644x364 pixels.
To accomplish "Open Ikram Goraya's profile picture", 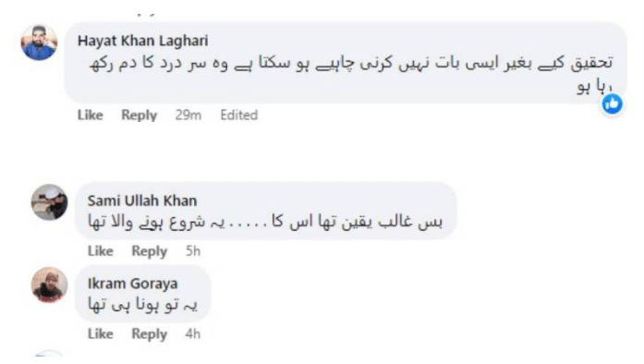I will (49, 285).
